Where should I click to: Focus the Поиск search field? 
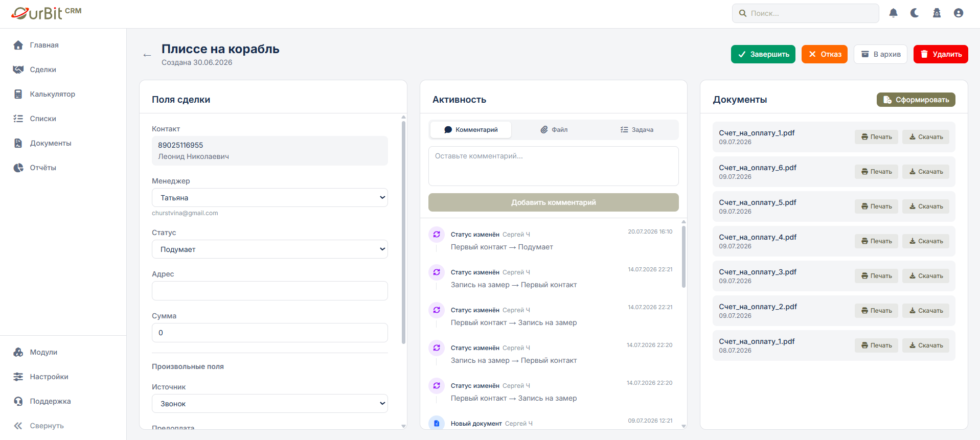click(x=806, y=13)
